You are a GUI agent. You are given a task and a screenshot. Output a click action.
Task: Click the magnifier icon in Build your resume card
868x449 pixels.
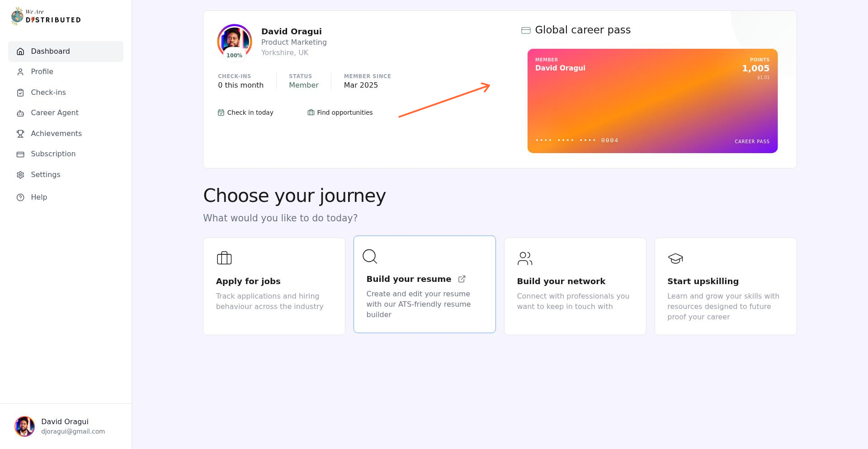tap(369, 256)
